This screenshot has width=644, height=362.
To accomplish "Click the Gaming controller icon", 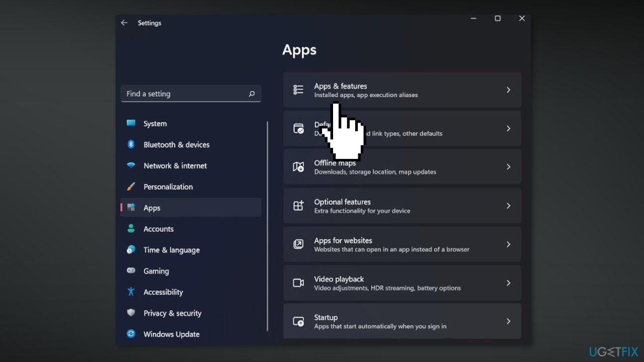I will pos(131,271).
